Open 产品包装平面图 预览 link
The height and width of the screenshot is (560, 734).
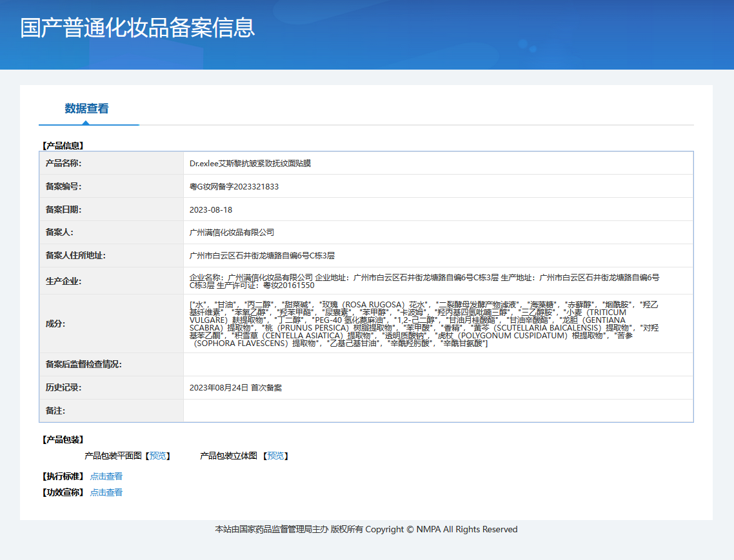point(158,456)
